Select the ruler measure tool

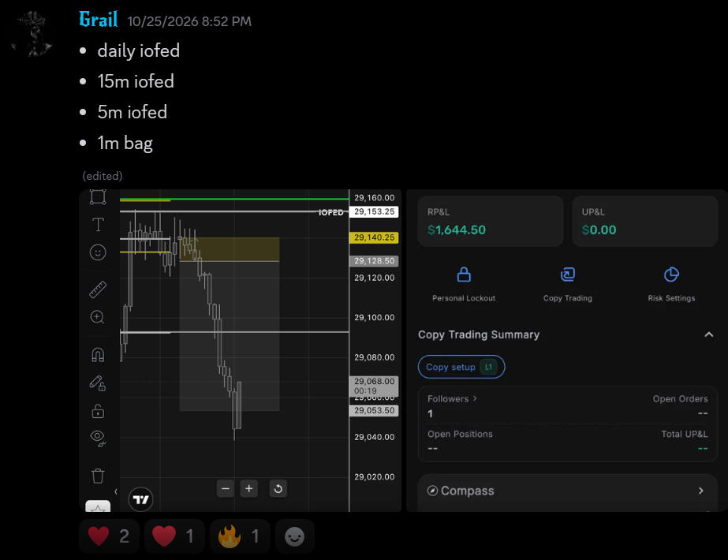[98, 289]
